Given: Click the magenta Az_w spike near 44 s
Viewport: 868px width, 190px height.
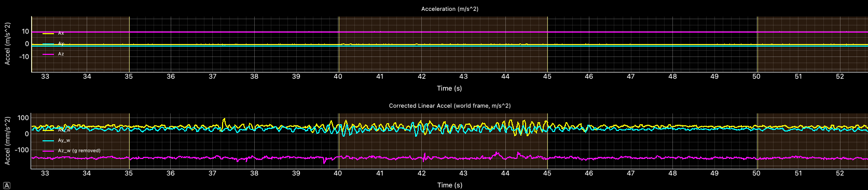Looking at the screenshot, I should tap(497, 153).
